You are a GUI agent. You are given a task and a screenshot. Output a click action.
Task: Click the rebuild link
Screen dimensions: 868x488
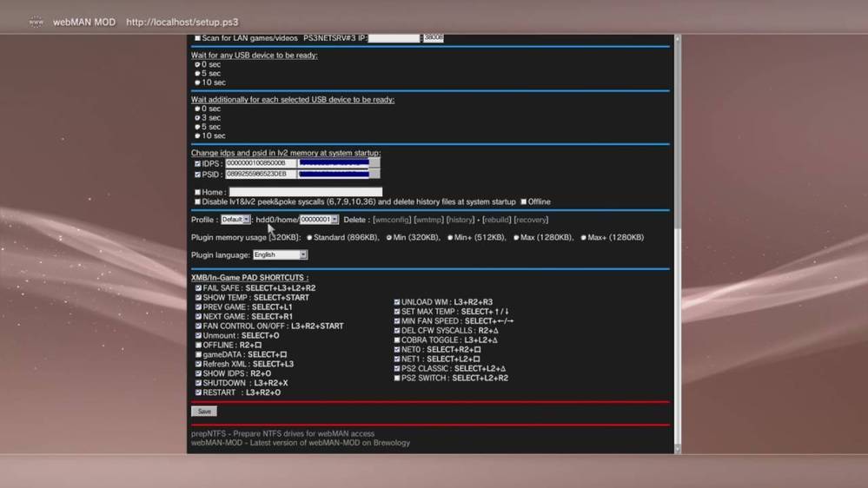click(x=496, y=220)
